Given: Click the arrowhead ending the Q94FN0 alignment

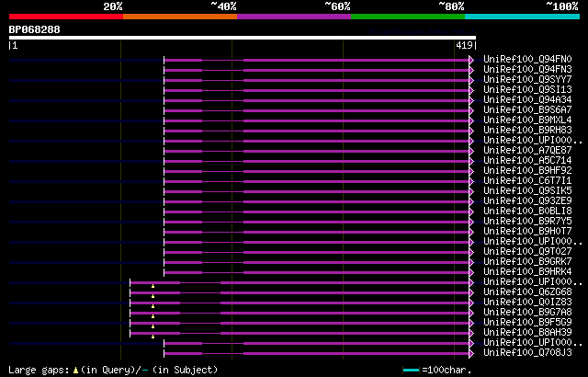Looking at the screenshot, I should [471, 60].
